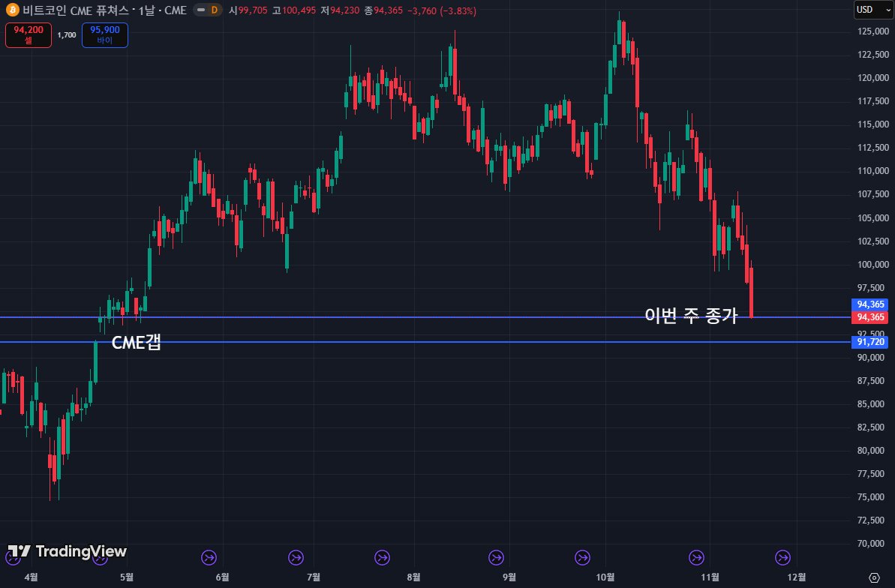Click the 70,000 price axis label

click(x=872, y=544)
